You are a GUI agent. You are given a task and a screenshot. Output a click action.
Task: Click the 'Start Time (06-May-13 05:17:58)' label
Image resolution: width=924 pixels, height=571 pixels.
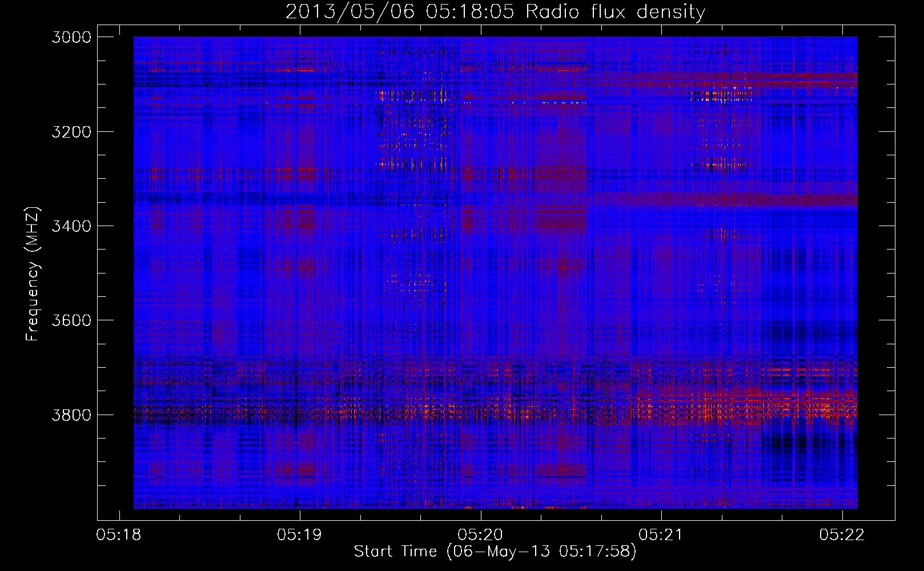tap(495, 552)
